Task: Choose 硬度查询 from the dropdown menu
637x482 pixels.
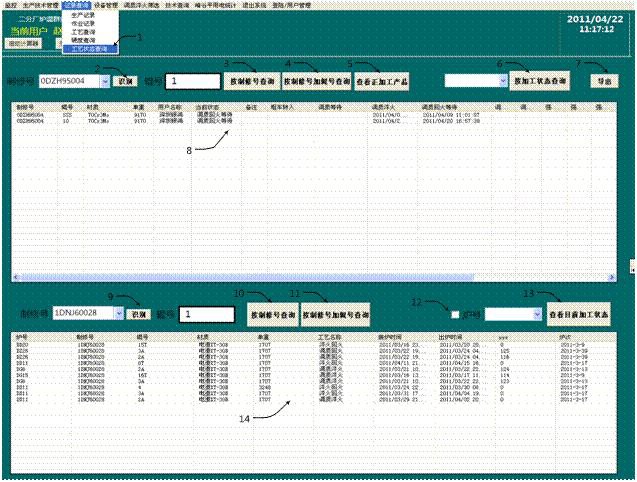Action: (x=84, y=39)
